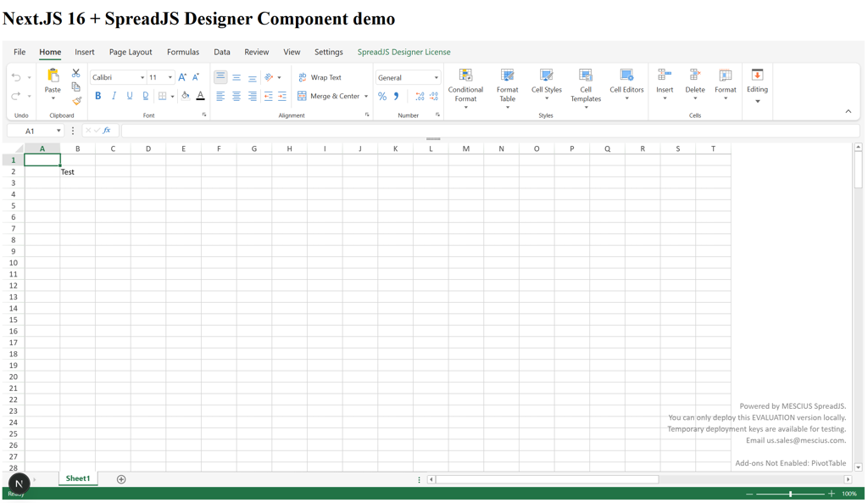The image size is (868, 503).
Task: Activate the Format Painter brush icon
Action: click(x=76, y=101)
